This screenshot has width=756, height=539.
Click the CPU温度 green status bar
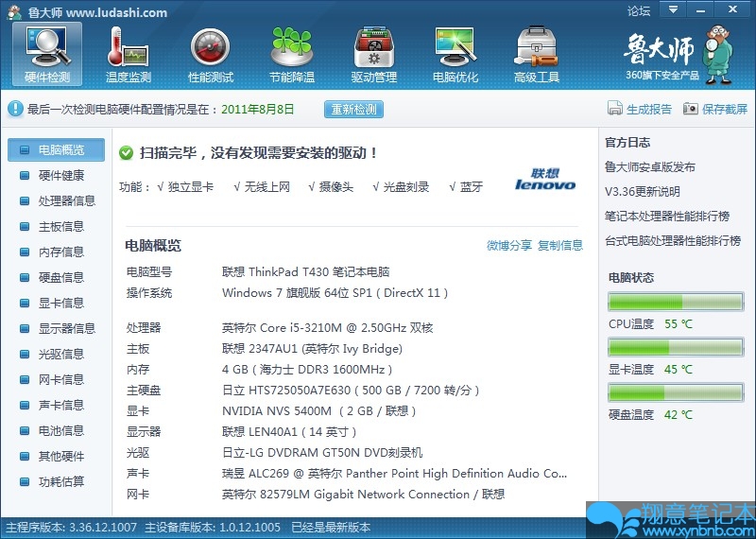675,303
